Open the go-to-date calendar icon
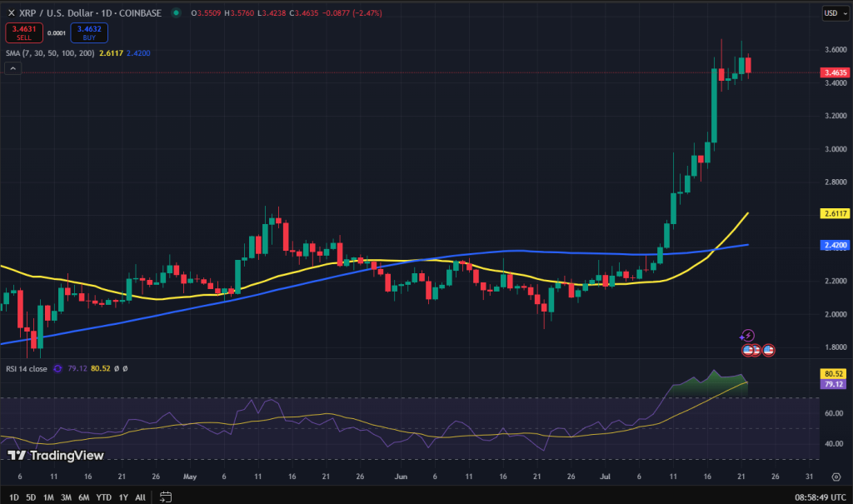The width and height of the screenshot is (853, 504). [166, 497]
